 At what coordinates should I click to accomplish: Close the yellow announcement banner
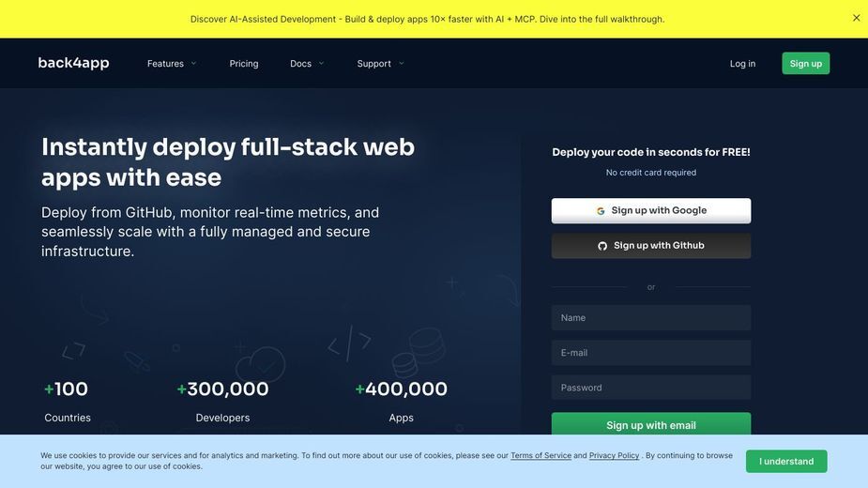pos(856,18)
